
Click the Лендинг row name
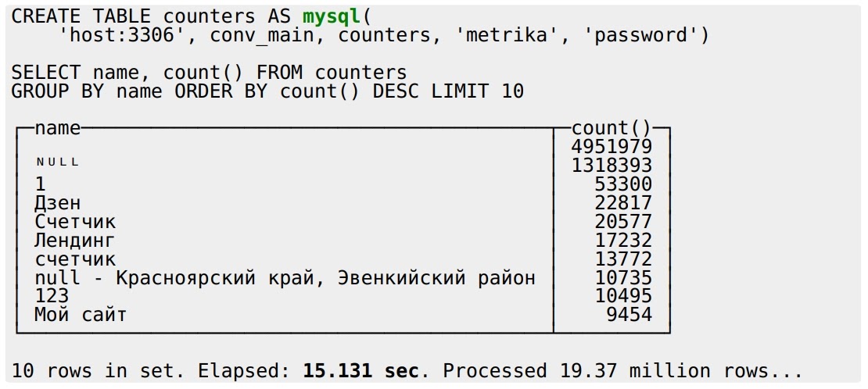[74, 241]
